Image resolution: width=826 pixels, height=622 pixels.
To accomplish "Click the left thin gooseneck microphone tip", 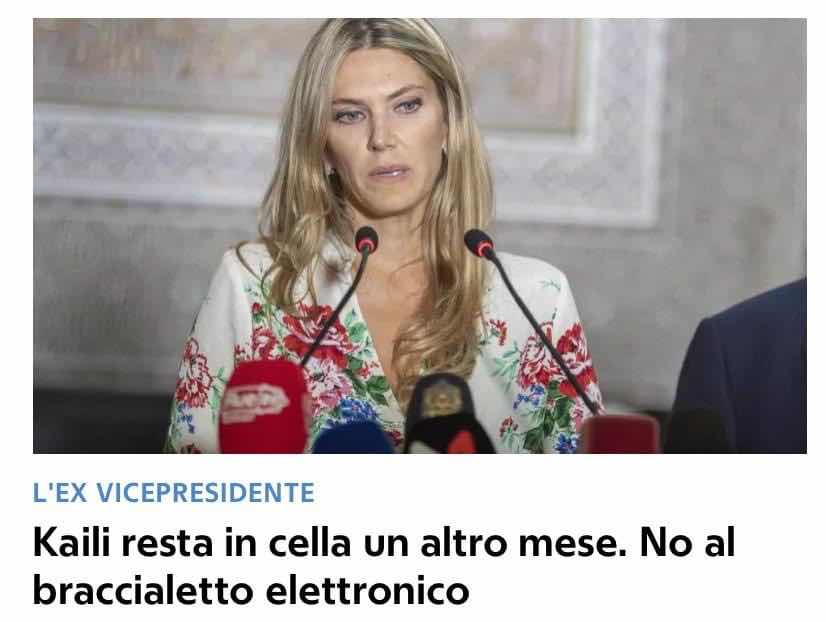I will [x=366, y=240].
